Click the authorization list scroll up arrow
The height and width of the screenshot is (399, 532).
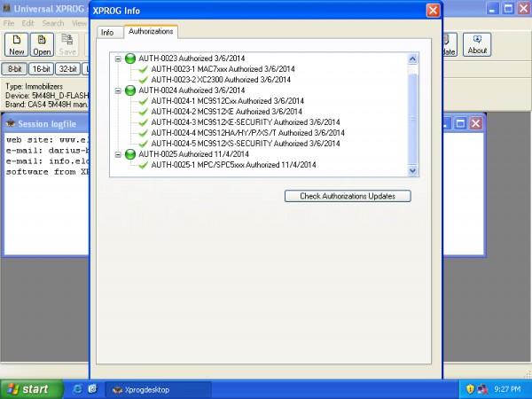412,59
